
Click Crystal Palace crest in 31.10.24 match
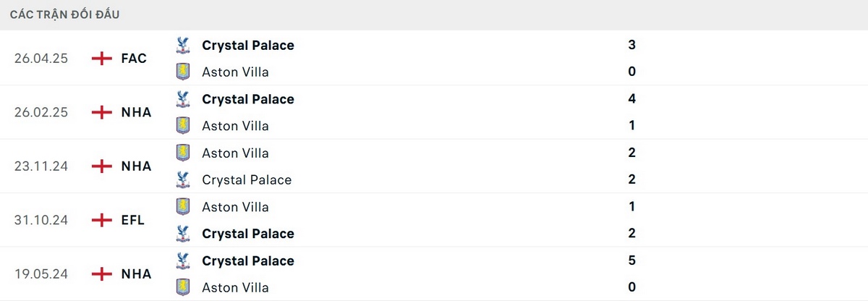(183, 234)
